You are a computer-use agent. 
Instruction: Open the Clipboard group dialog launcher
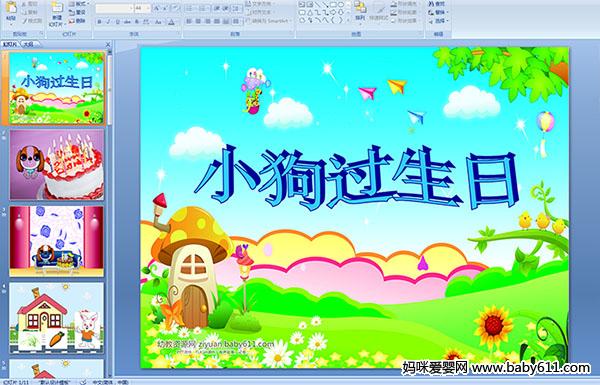(x=41, y=34)
